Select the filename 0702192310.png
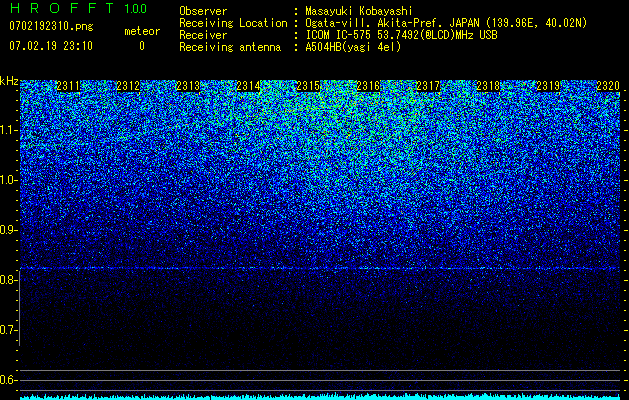 (51, 27)
